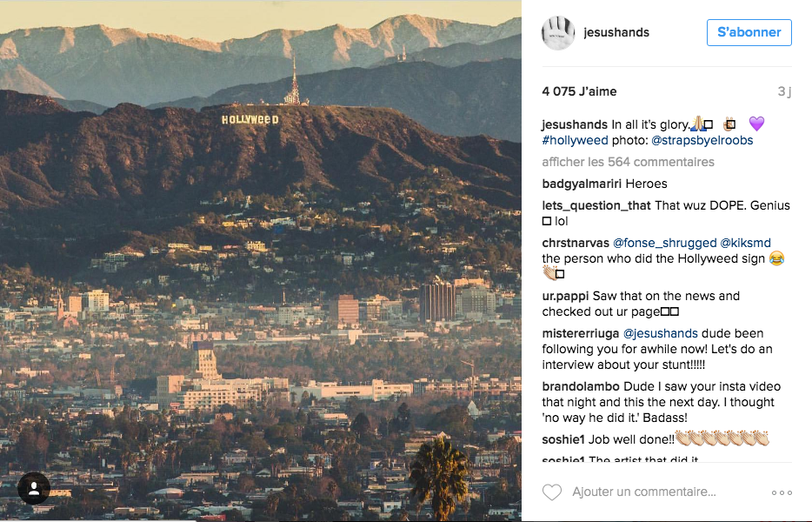
Task: Open badgyalmariri commenter profile
Action: coord(582,184)
